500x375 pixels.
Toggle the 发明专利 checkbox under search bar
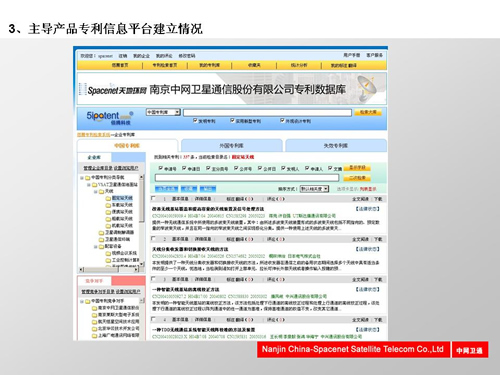coord(195,121)
